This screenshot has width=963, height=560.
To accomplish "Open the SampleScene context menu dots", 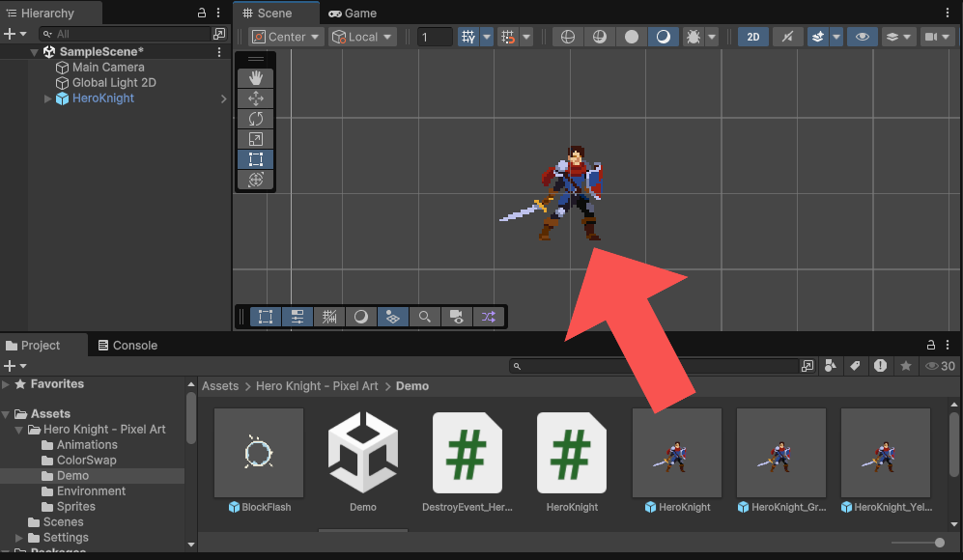I will 219,52.
